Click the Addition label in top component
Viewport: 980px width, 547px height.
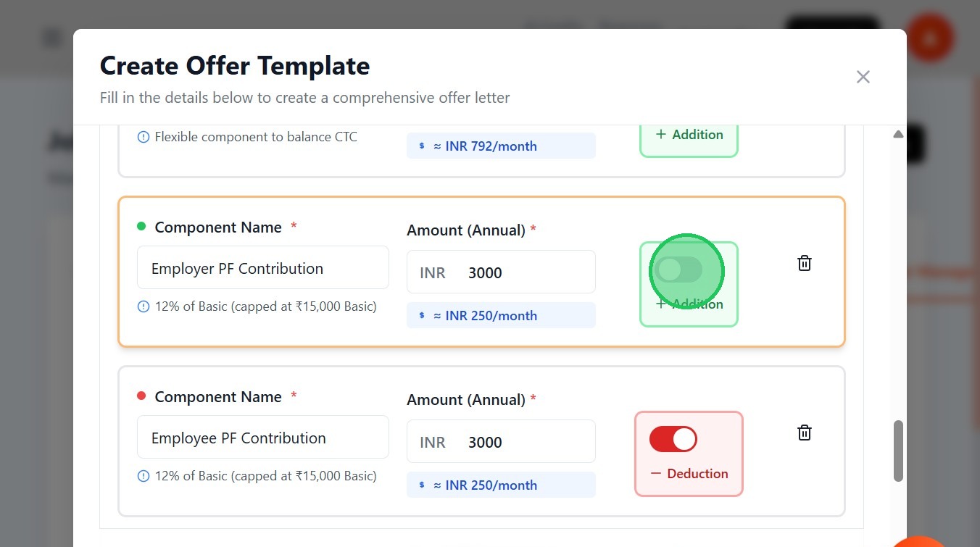tap(689, 135)
